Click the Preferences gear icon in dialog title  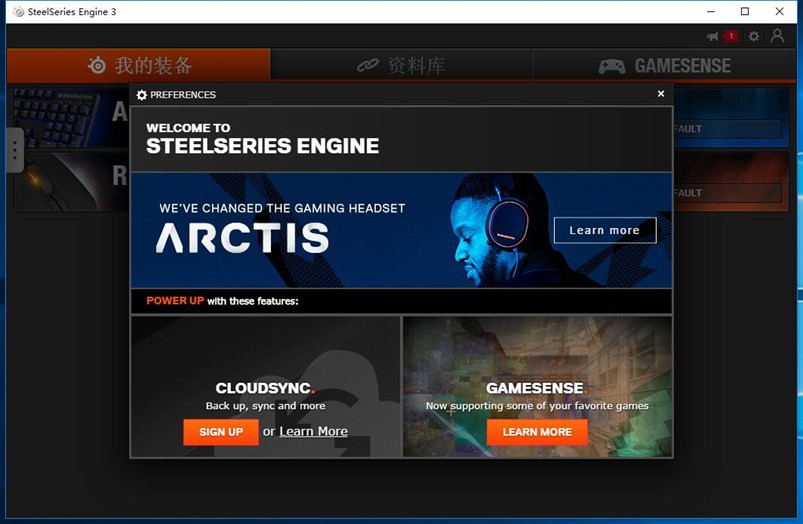[142, 95]
